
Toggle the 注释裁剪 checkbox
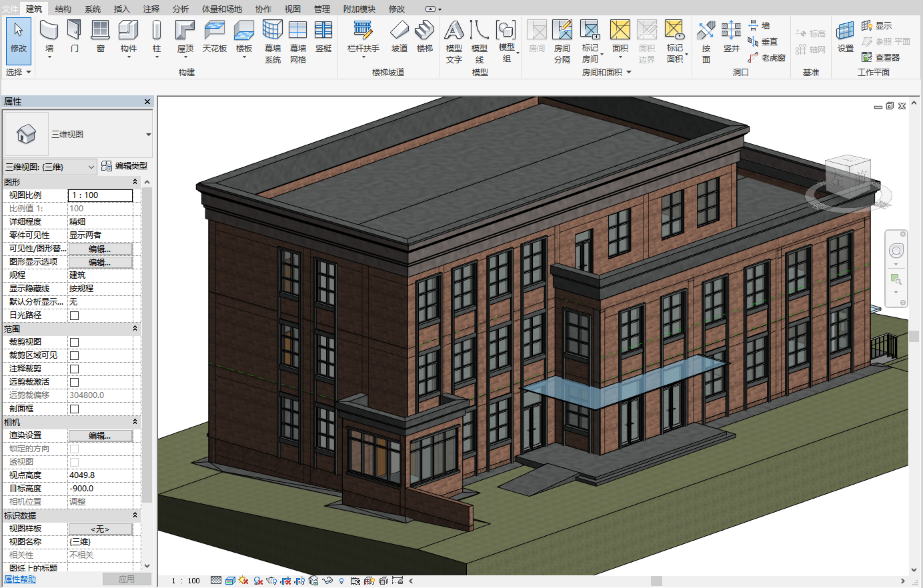(x=74, y=369)
